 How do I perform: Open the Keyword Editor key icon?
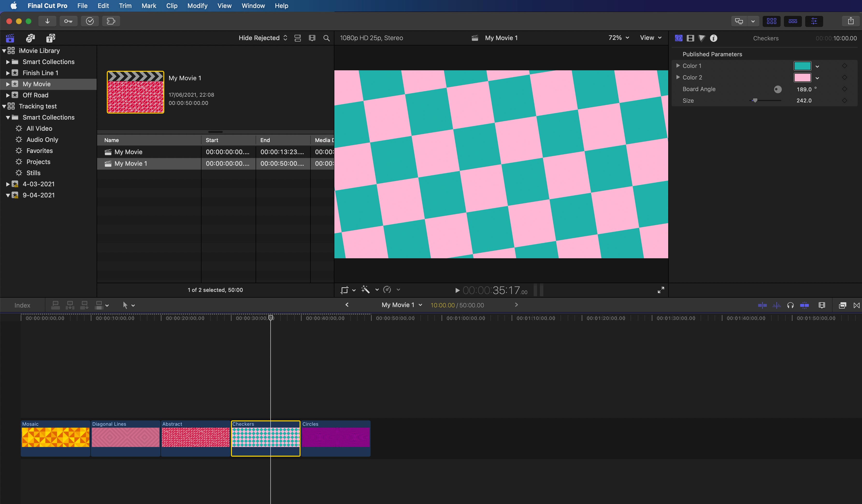click(x=68, y=21)
